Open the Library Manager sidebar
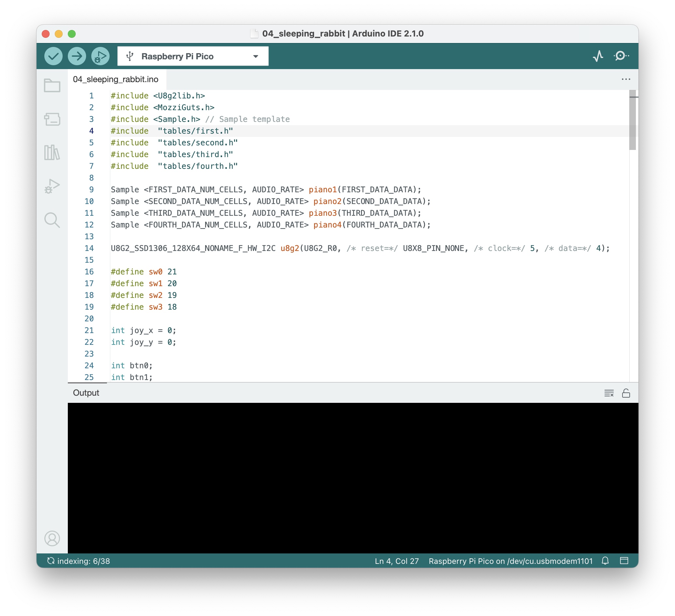 [x=52, y=153]
